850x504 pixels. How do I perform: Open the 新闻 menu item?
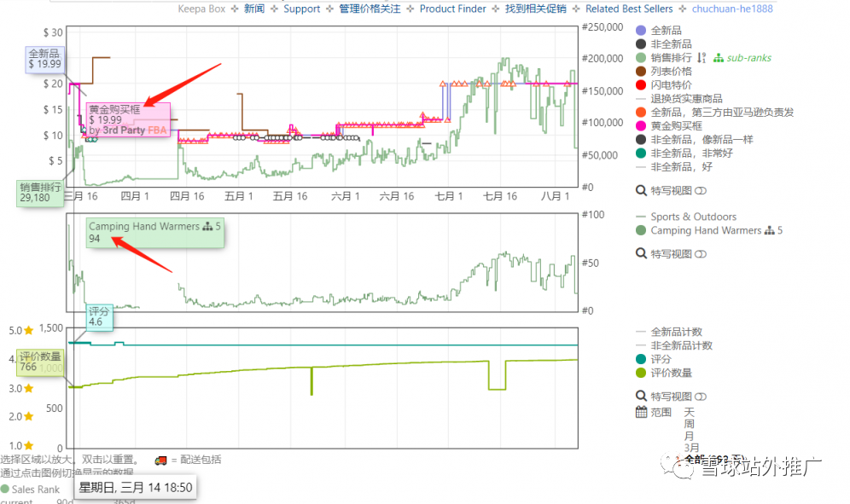coord(254,9)
